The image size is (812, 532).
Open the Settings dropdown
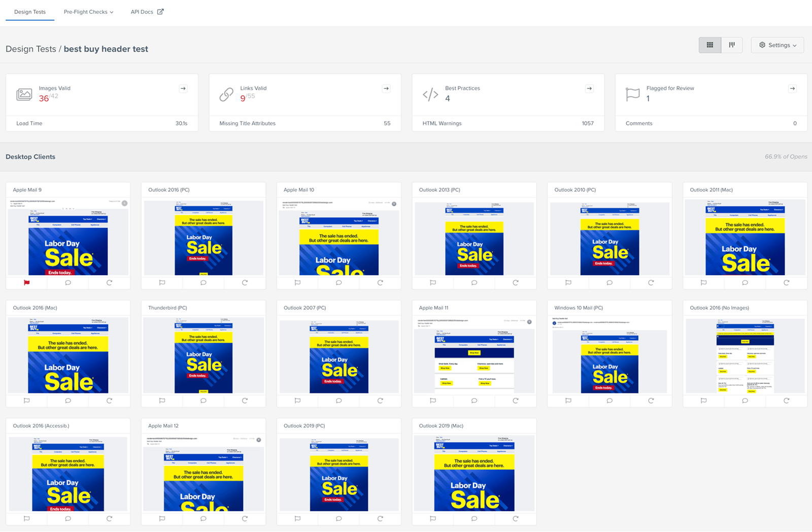pyautogui.click(x=777, y=45)
